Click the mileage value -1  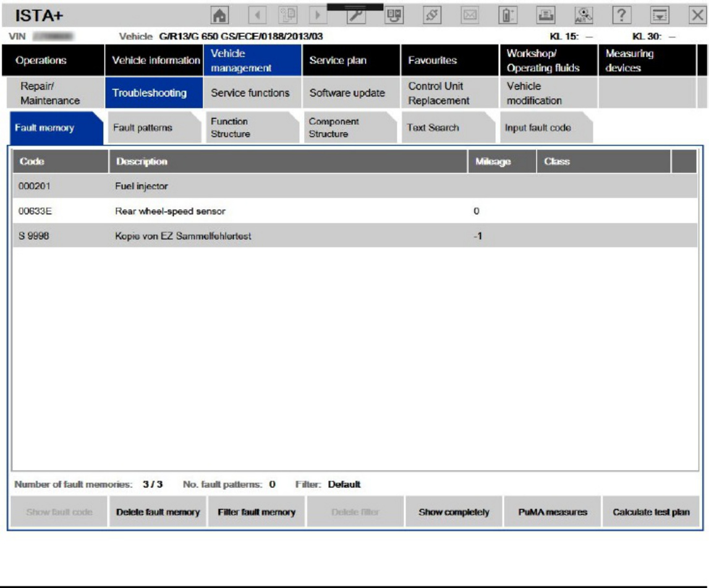click(x=477, y=235)
